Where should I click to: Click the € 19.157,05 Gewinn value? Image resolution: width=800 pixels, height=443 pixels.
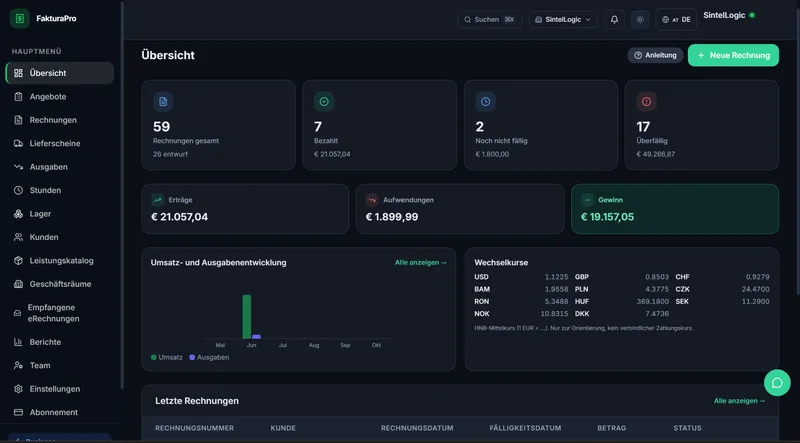607,217
